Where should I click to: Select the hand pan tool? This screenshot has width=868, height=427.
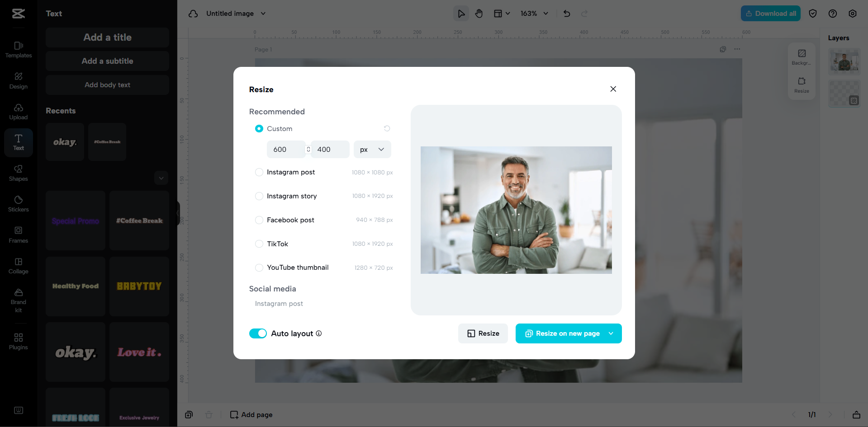pyautogui.click(x=479, y=14)
